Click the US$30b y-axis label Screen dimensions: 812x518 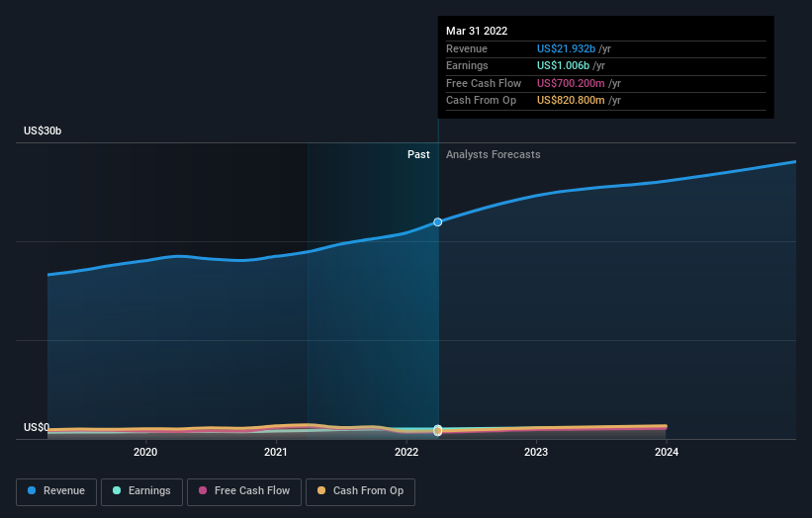[43, 130]
